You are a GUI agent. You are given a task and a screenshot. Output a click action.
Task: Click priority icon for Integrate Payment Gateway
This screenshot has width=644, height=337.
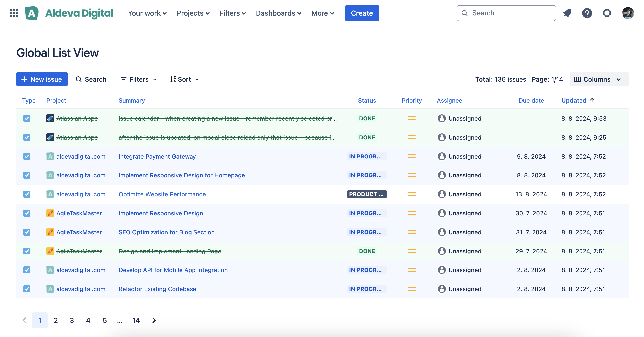411,156
